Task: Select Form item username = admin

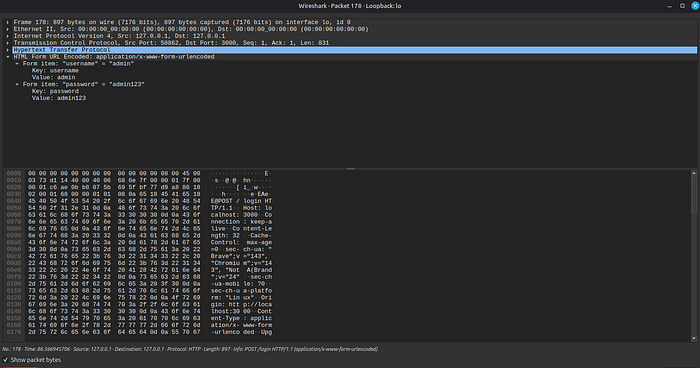Action: click(x=79, y=64)
